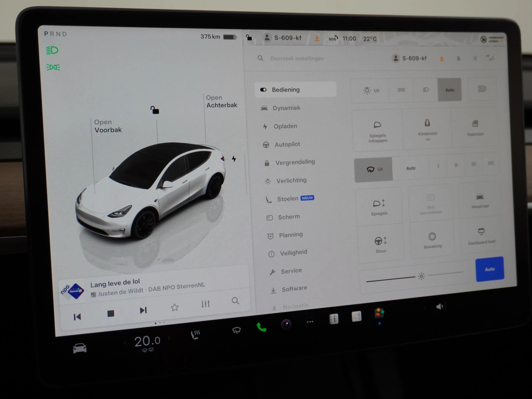
Task: Tap the passenger airbag indicator
Action: click(492, 39)
